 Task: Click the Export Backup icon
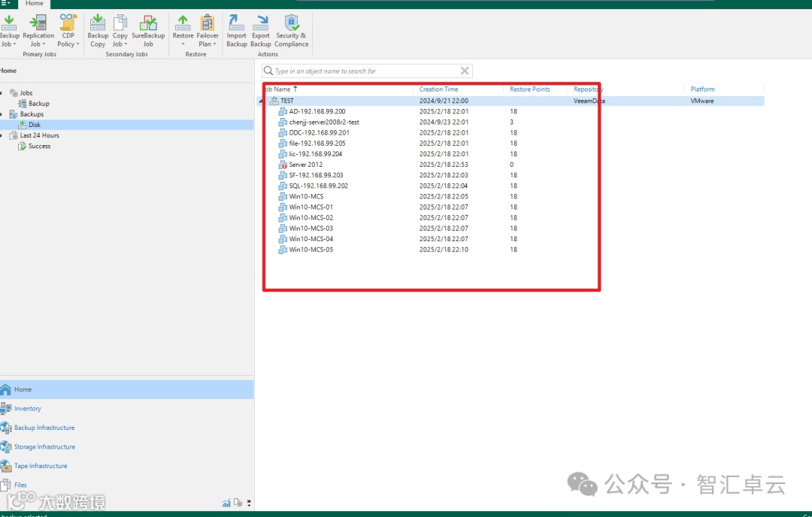point(260,23)
